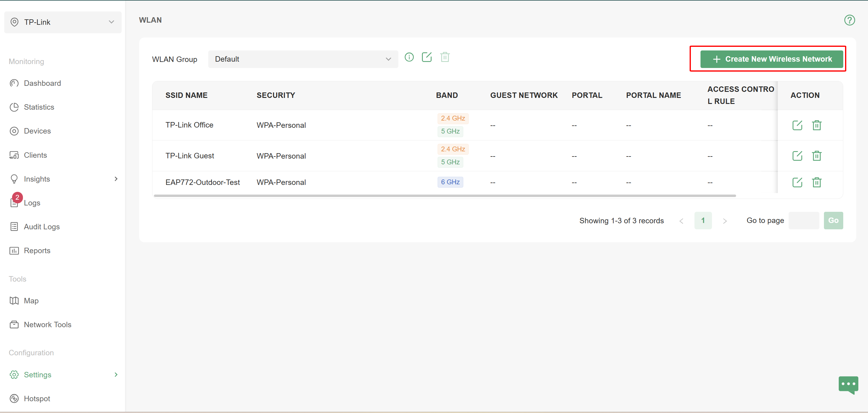Navigate to Clients
The image size is (868, 413).
(x=35, y=155)
